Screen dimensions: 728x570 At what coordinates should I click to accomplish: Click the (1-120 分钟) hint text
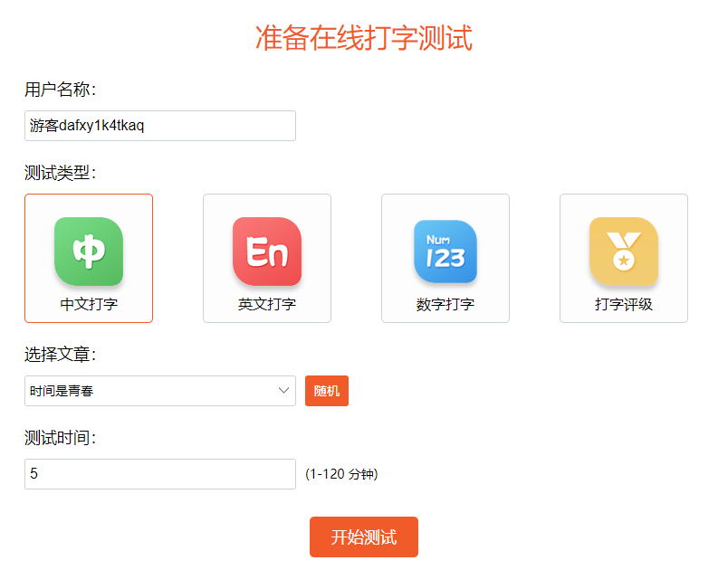click(x=341, y=474)
